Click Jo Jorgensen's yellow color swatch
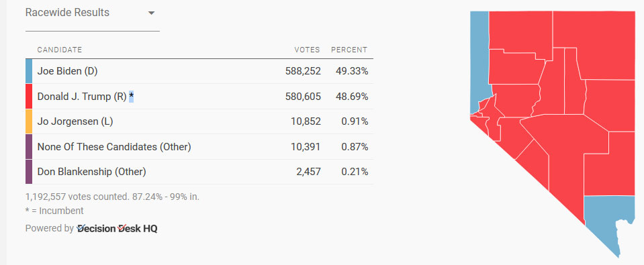The height and width of the screenshot is (265, 644). [29, 121]
